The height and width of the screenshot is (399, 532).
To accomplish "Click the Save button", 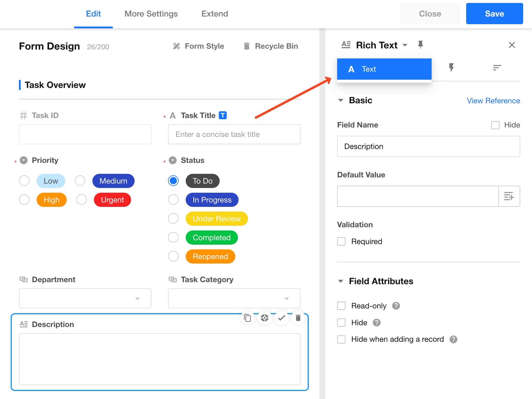I will (495, 14).
